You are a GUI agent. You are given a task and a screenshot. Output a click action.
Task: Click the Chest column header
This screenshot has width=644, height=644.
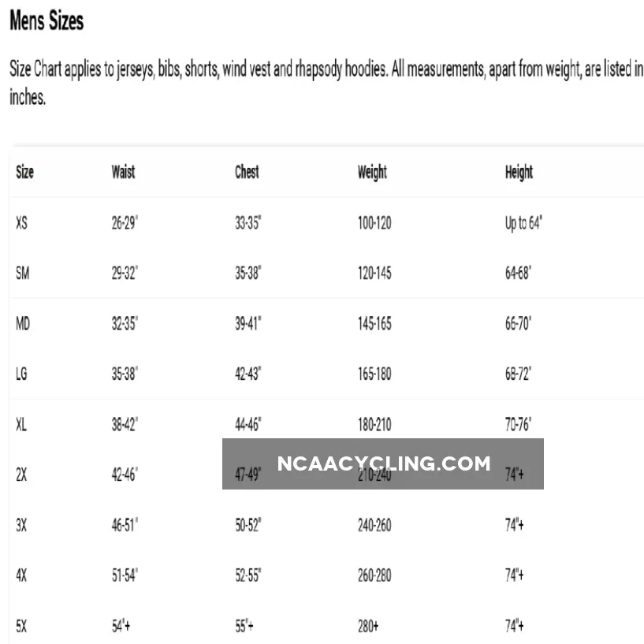pyautogui.click(x=247, y=172)
